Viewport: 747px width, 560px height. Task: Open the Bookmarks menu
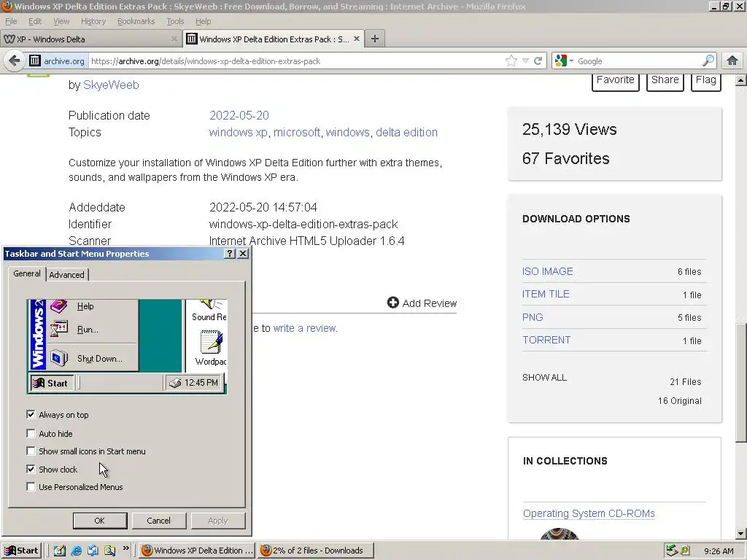pos(136,21)
